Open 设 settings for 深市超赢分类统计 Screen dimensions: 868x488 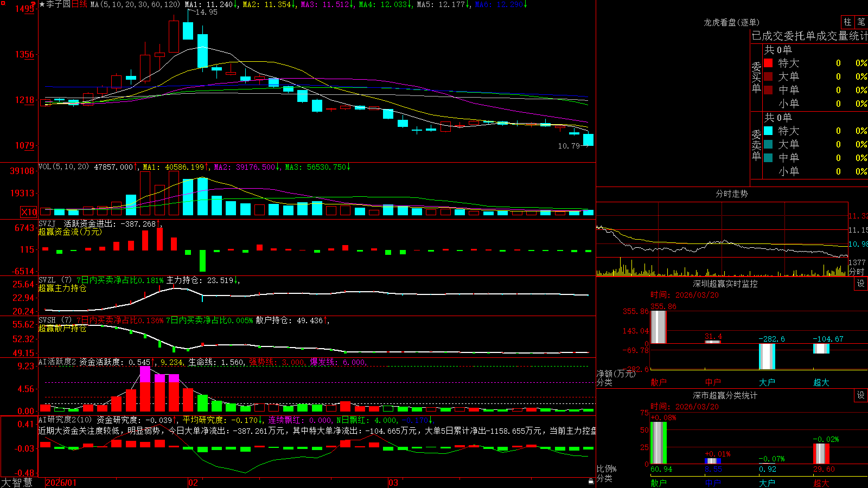coord(861,395)
